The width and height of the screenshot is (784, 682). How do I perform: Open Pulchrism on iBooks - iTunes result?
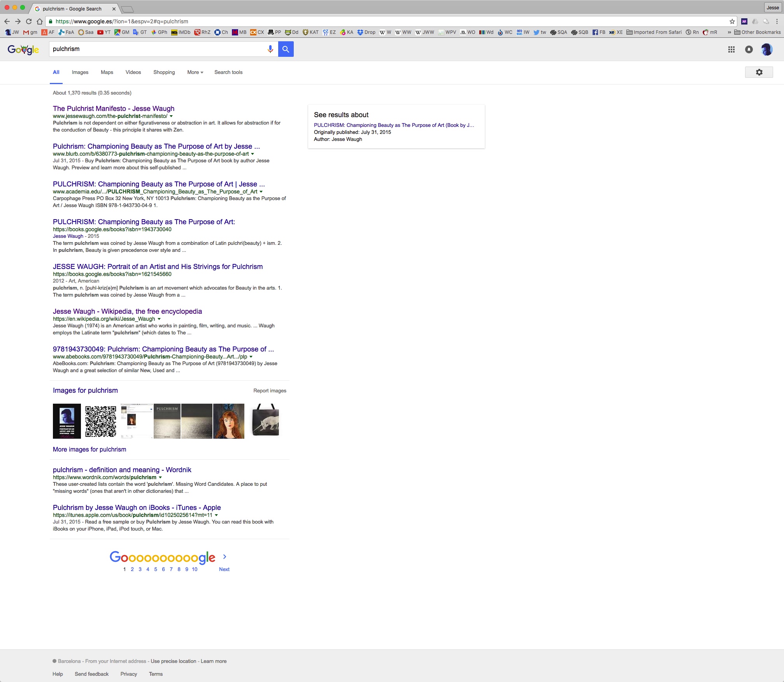(x=137, y=508)
